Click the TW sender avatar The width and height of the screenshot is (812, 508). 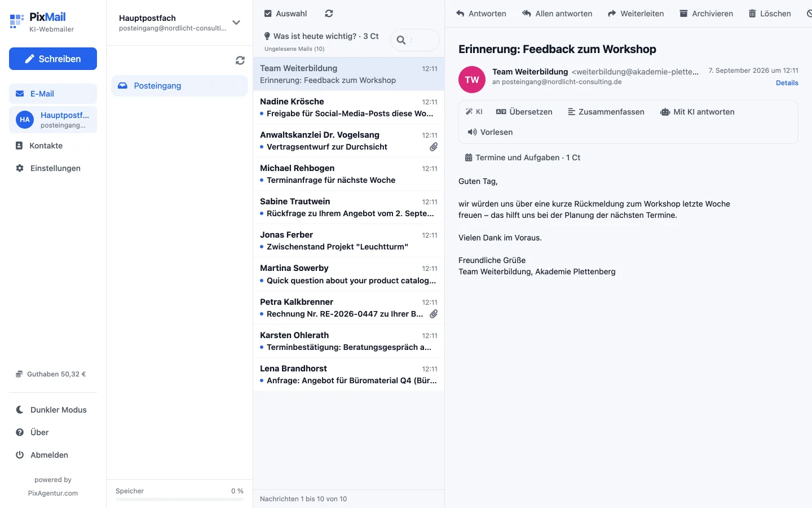point(472,80)
